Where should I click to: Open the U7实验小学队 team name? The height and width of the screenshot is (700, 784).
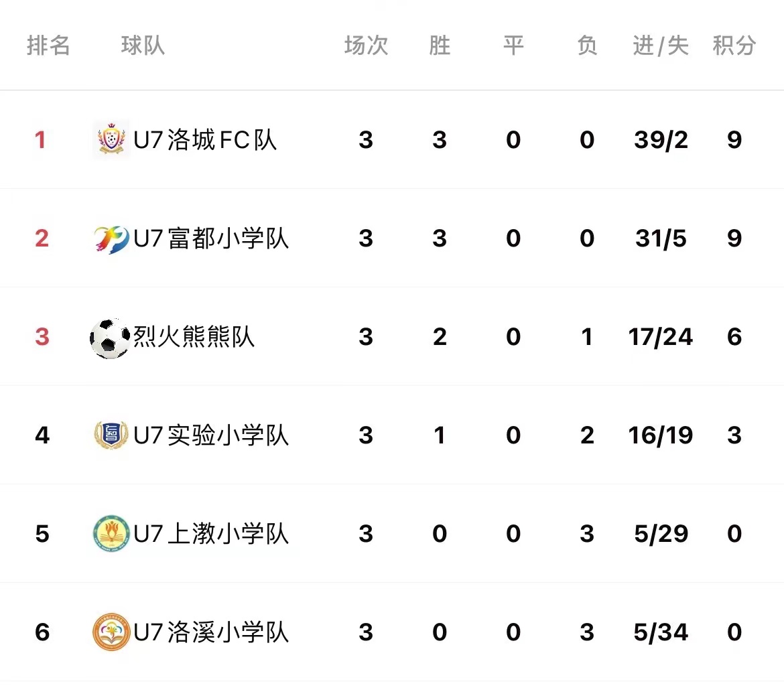pyautogui.click(x=211, y=435)
